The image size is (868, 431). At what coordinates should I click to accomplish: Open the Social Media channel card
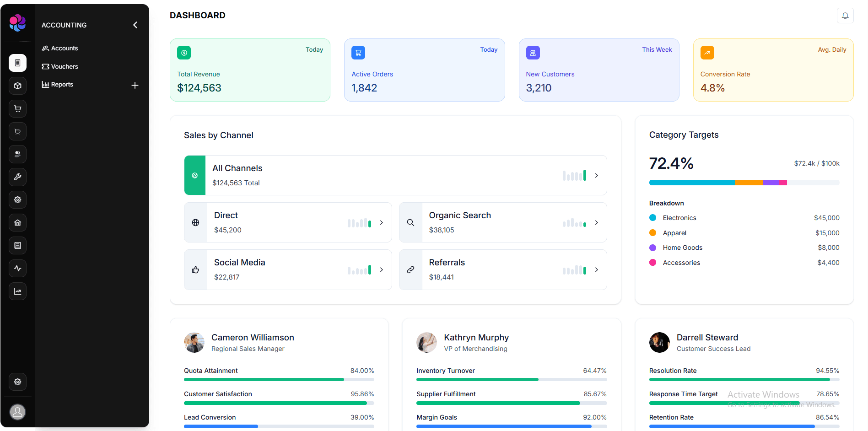coord(287,269)
